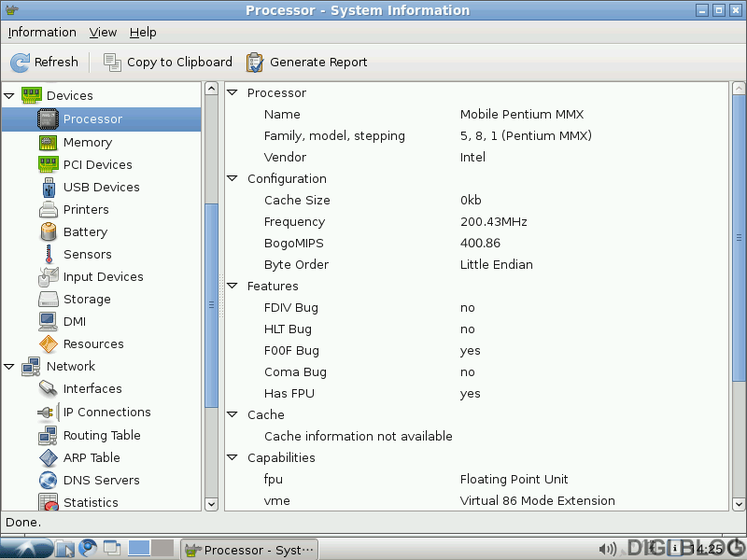The image size is (747, 560).
Task: Click the sidebar vertical scrollbar thumb
Action: pyautogui.click(x=212, y=305)
